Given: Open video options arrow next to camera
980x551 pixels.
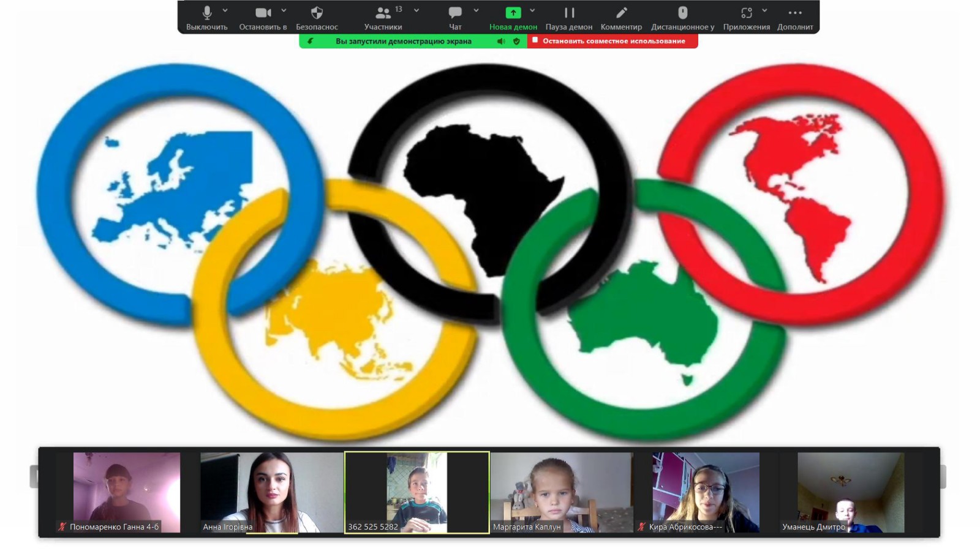Looking at the screenshot, I should click(x=284, y=10).
